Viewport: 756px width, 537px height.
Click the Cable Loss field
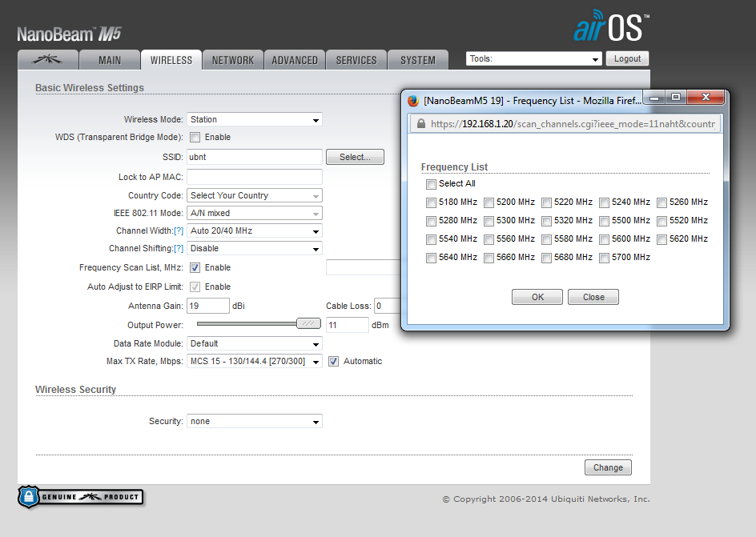[x=388, y=306]
